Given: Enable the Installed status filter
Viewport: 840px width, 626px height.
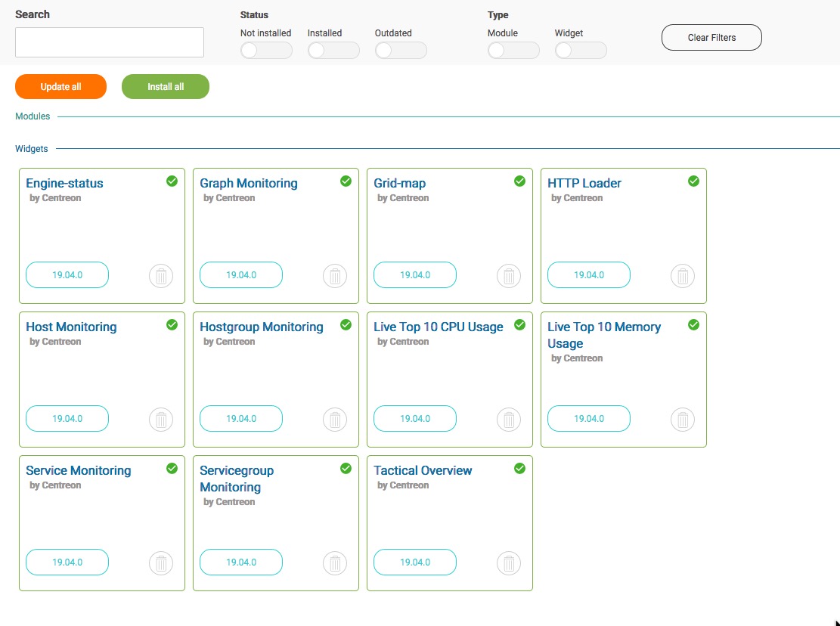Looking at the screenshot, I should coord(333,51).
